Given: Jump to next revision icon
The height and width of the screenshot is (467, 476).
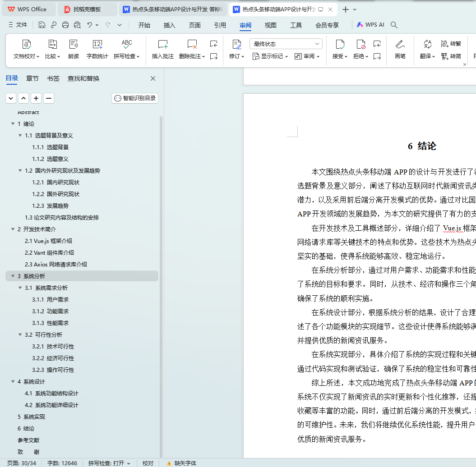Looking at the screenshot, I should pyautogui.click(x=377, y=56).
